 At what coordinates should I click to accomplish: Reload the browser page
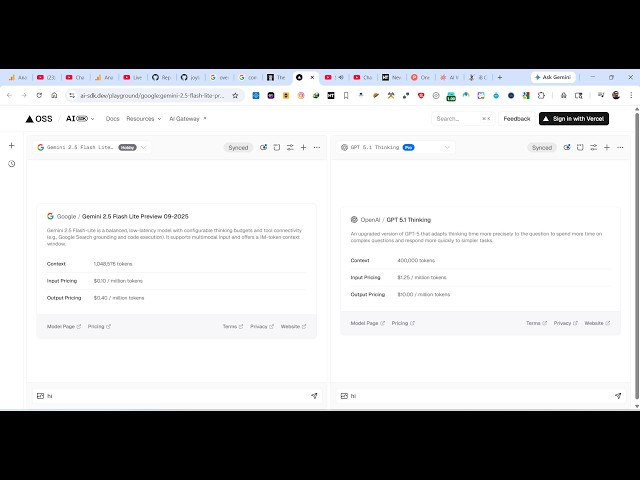tap(39, 96)
